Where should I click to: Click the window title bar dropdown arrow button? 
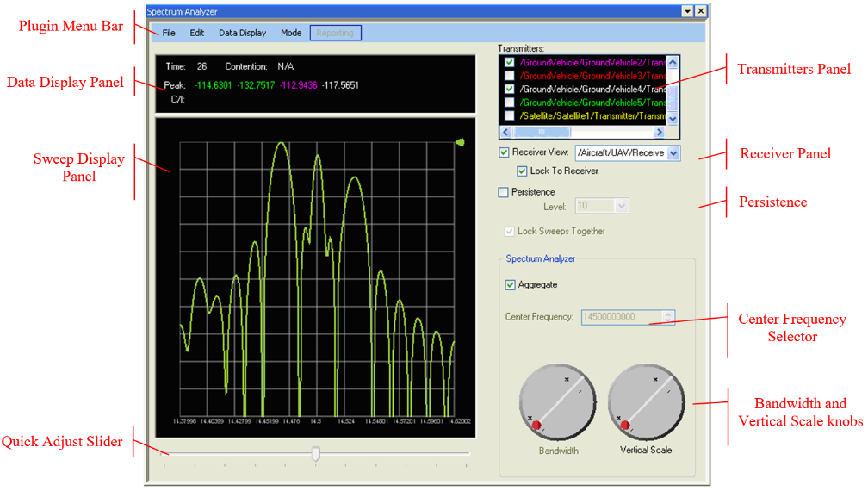click(x=686, y=11)
